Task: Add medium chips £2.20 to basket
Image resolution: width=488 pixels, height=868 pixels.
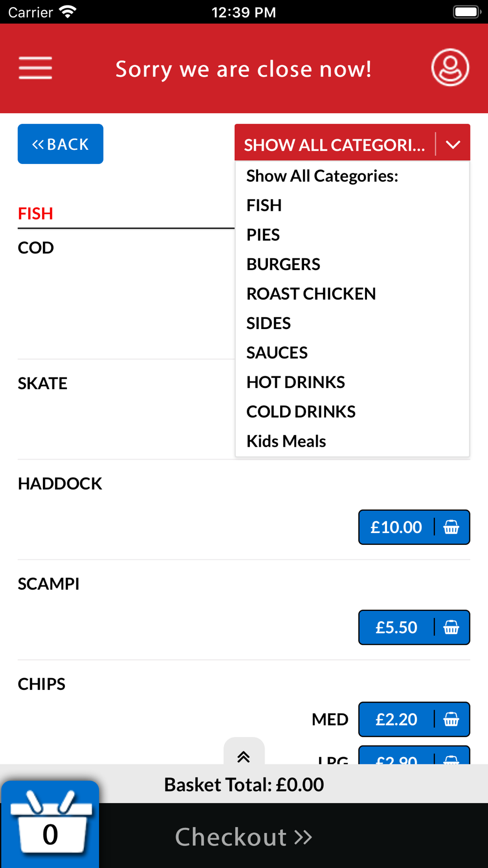Action: 414,720
